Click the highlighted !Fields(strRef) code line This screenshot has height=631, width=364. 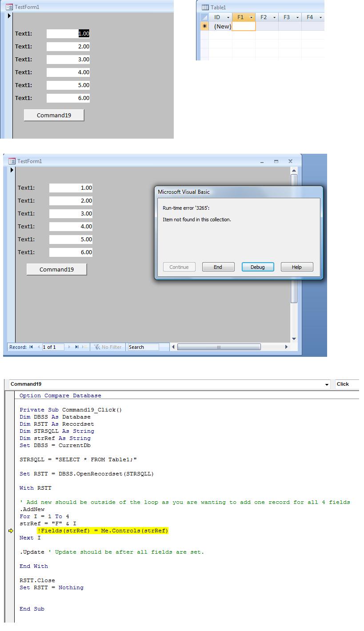pyautogui.click(x=103, y=531)
